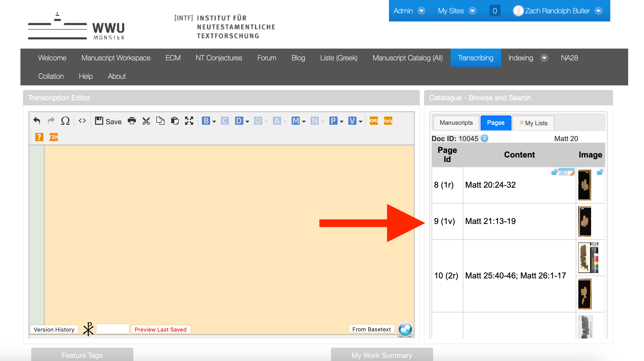Toggle fullscreen editor mode icon
The width and height of the screenshot is (644, 361).
pyautogui.click(x=189, y=121)
